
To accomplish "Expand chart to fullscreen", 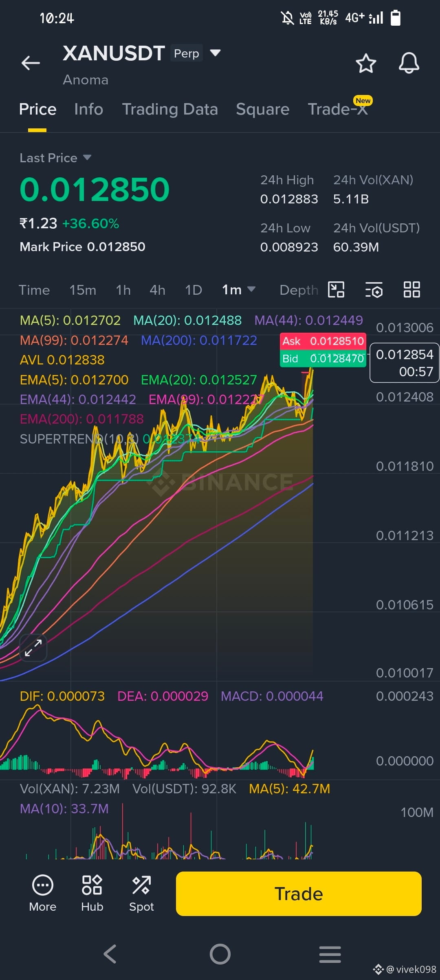I will click(33, 648).
